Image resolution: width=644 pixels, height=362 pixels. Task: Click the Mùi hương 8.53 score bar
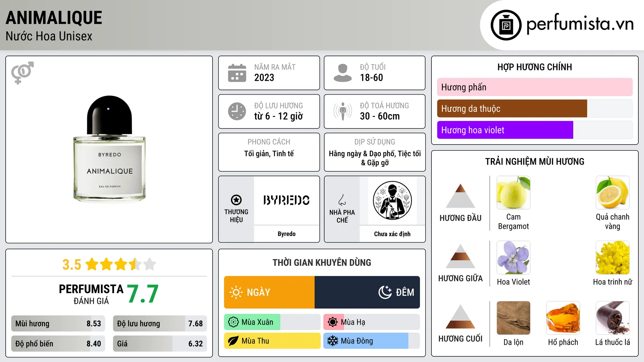coord(58,324)
